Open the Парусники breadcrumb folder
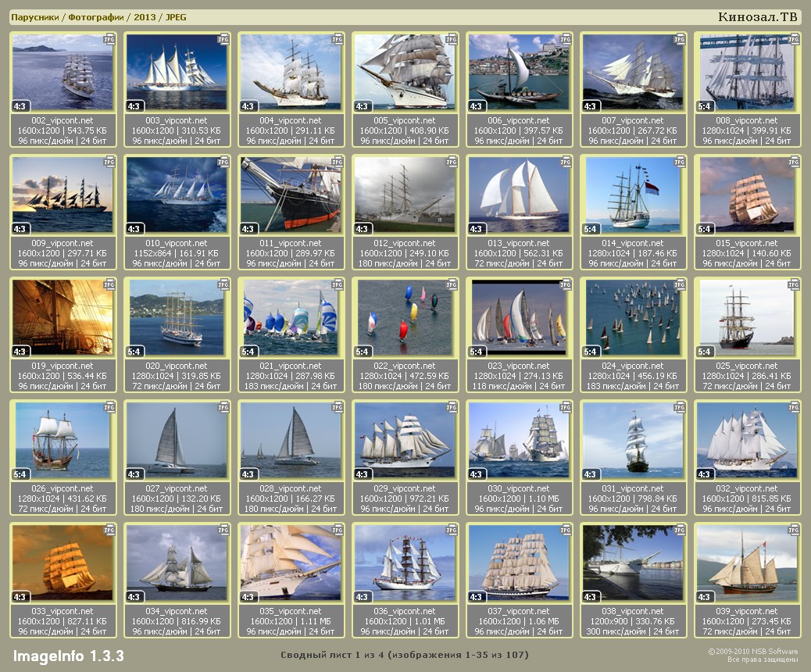Screen dimensions: 811x672 tap(34, 17)
